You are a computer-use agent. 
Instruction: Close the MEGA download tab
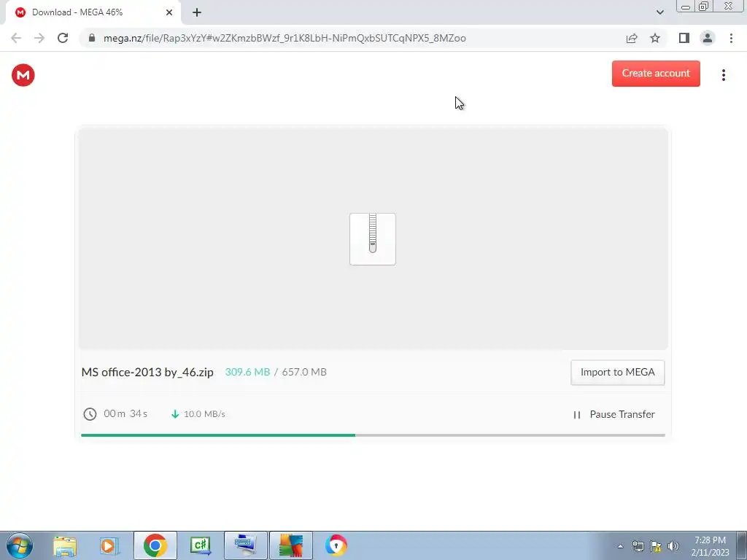169,12
